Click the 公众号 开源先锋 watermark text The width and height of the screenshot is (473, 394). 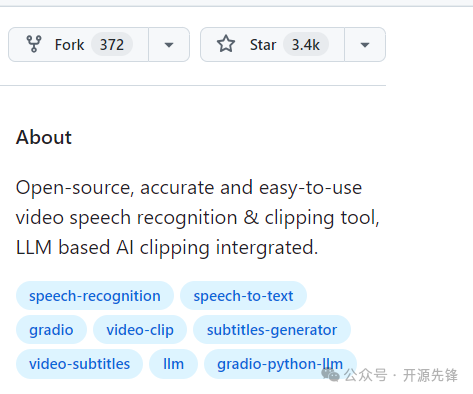click(x=401, y=375)
